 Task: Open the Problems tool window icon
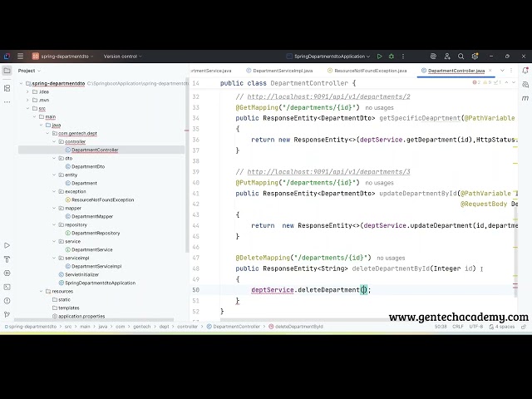tap(7, 301)
